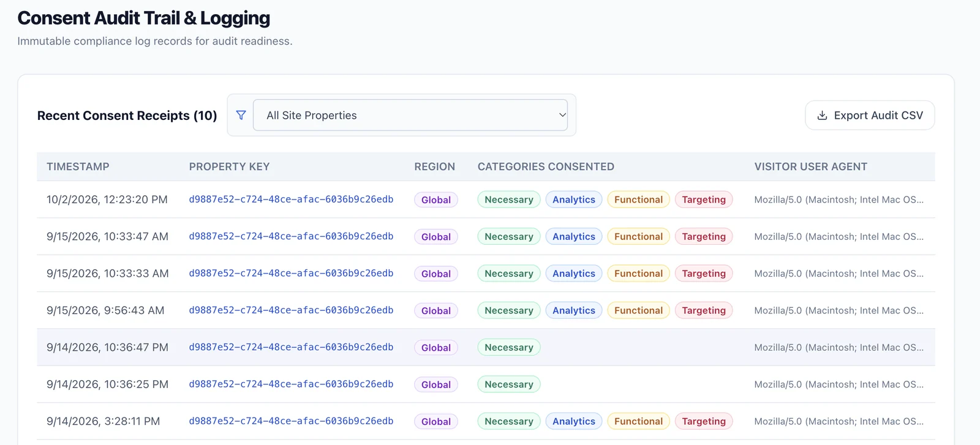Screen dimensions: 980x445
Task: Click the Consent Audit Trail & Logging title
Action: pos(144,18)
